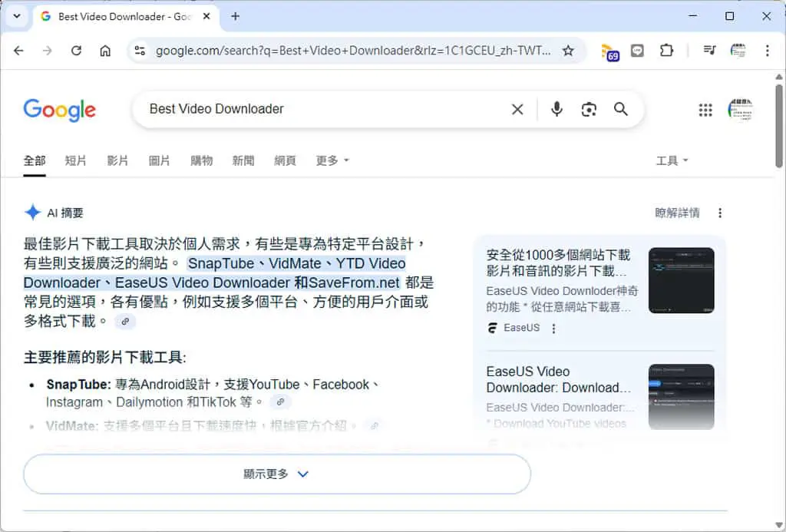Expand the 更多 search filter dropdown

332,160
